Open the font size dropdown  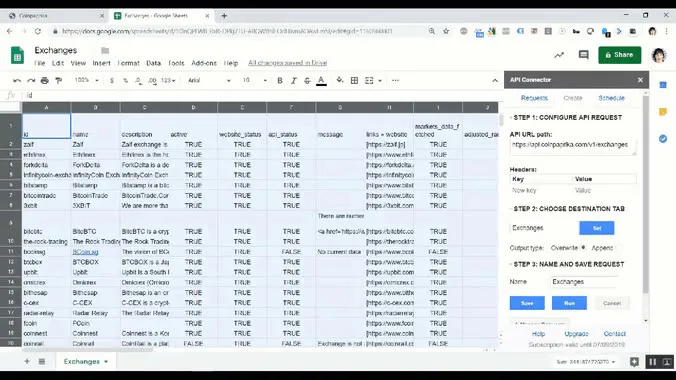(x=254, y=81)
